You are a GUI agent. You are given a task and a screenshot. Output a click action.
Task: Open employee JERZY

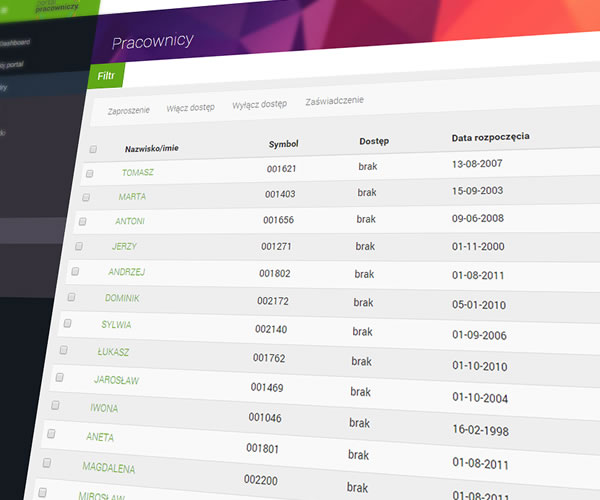(x=124, y=246)
